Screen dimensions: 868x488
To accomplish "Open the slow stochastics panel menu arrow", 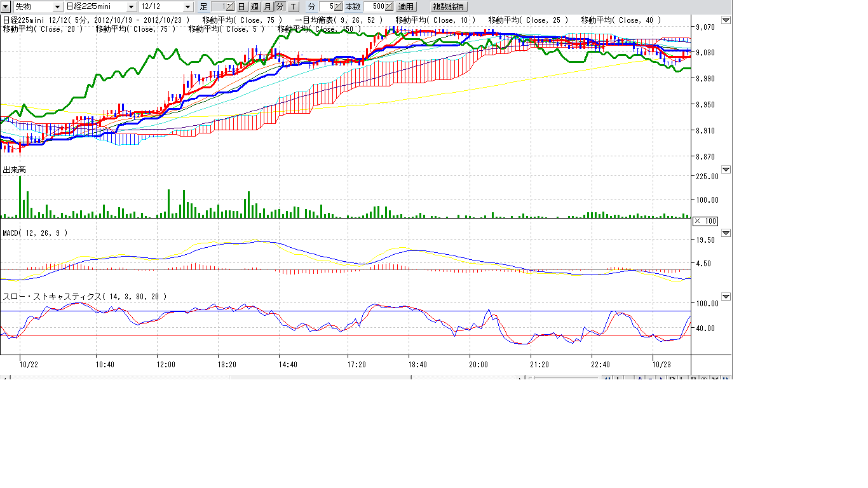I will point(726,297).
